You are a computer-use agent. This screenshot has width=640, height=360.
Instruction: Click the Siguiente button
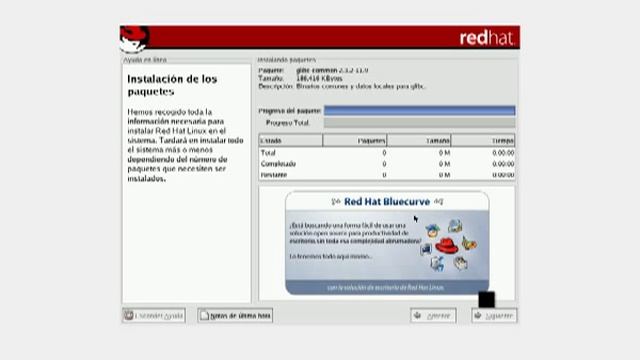pos(494,316)
